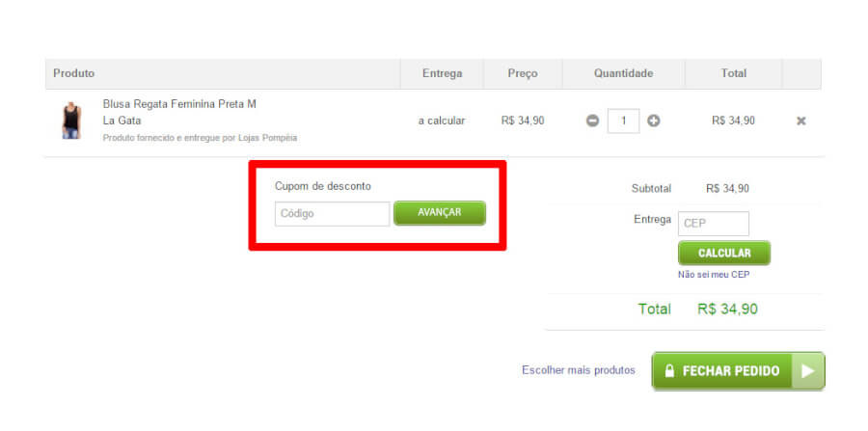
Task: Focus the Código coupon input field
Action: [332, 213]
